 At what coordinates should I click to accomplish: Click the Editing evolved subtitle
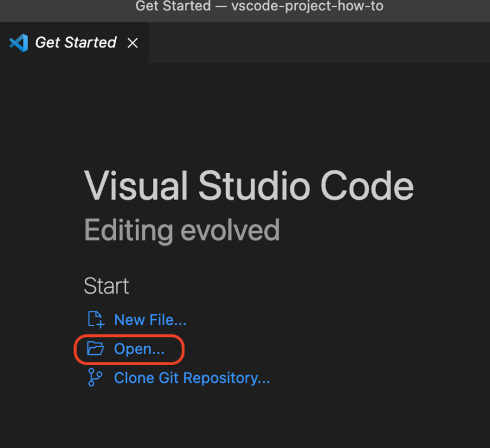pos(182,230)
